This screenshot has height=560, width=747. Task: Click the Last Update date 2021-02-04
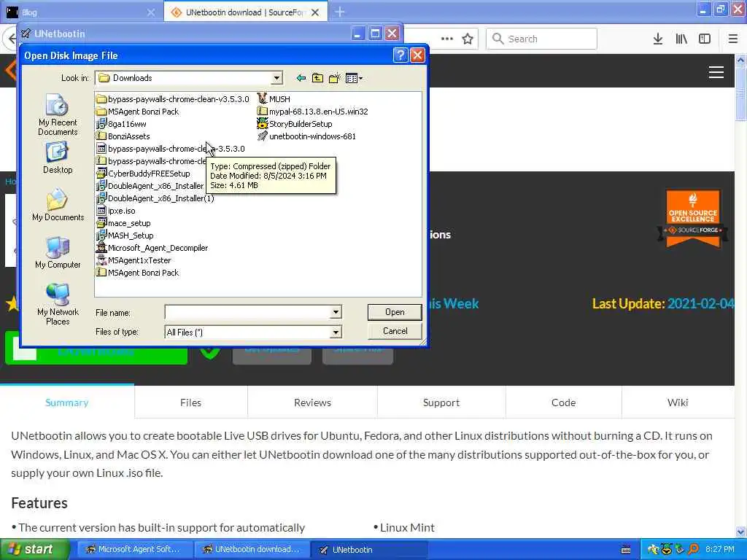point(701,304)
